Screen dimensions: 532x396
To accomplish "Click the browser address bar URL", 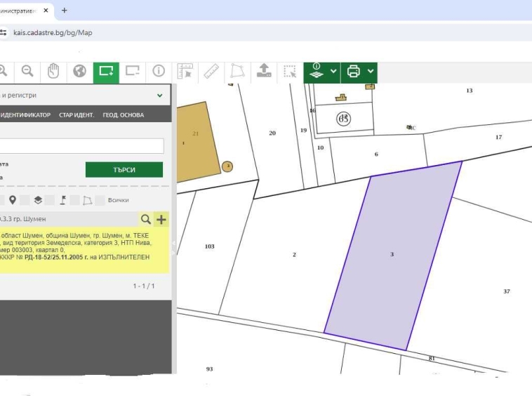I will (53, 33).
